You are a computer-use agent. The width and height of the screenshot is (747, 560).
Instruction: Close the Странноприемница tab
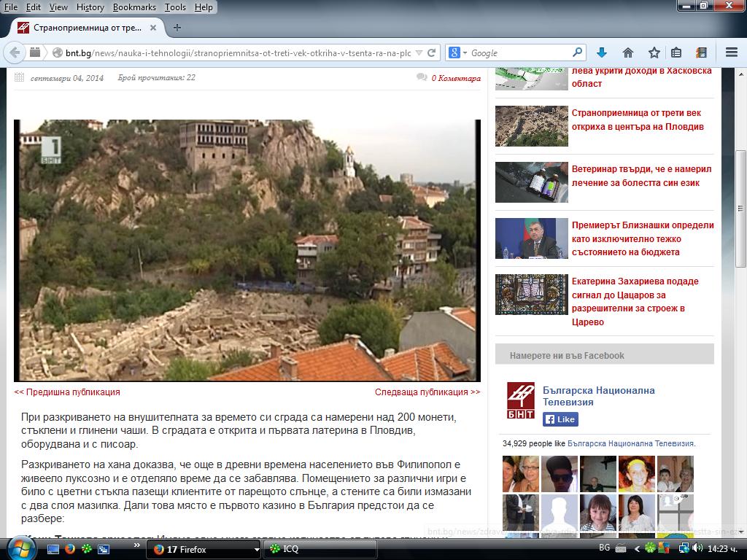[153, 28]
